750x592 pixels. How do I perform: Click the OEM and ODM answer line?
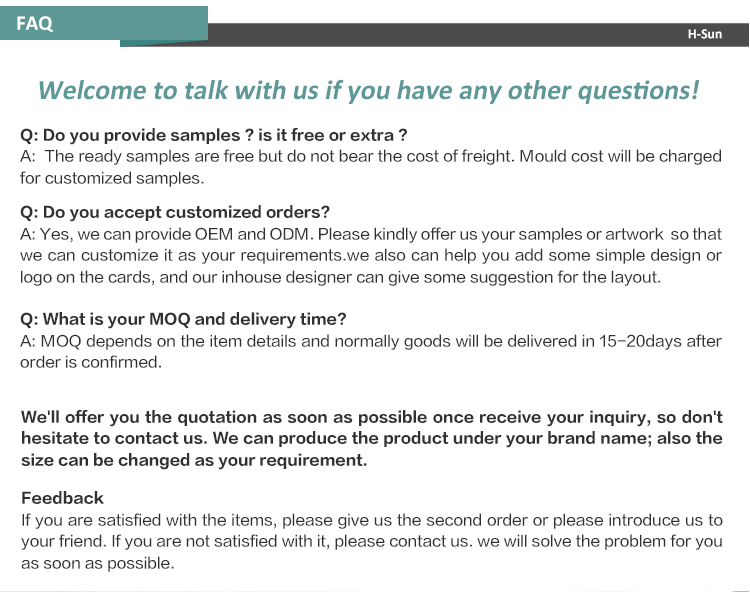point(371,234)
